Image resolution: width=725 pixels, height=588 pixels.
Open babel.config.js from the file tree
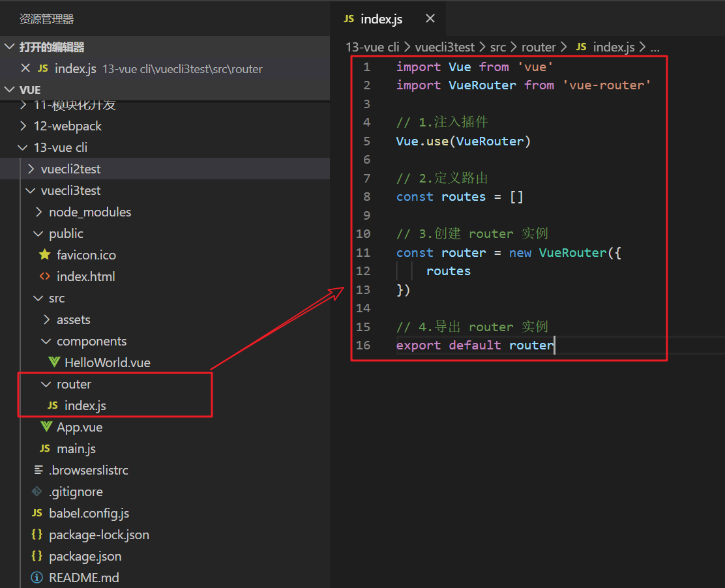point(89,513)
